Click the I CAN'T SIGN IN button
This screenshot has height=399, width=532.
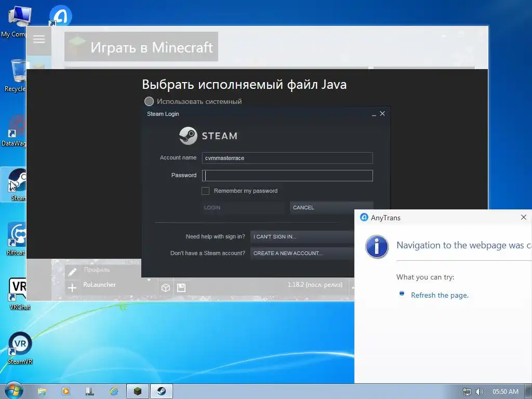pos(302,237)
